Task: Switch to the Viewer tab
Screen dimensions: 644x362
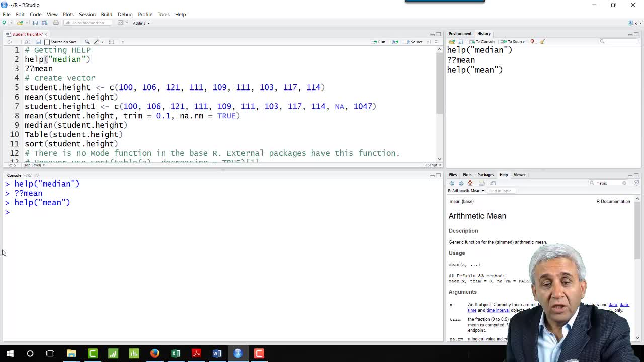Action: pos(520,175)
